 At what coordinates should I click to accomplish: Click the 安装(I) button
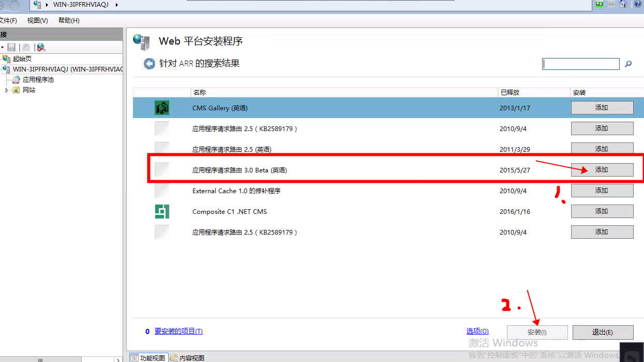point(536,332)
